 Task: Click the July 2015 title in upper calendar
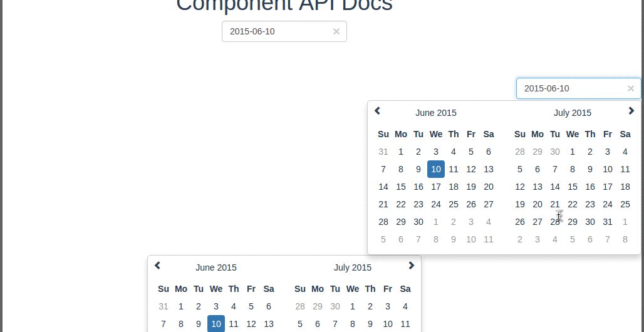click(573, 113)
